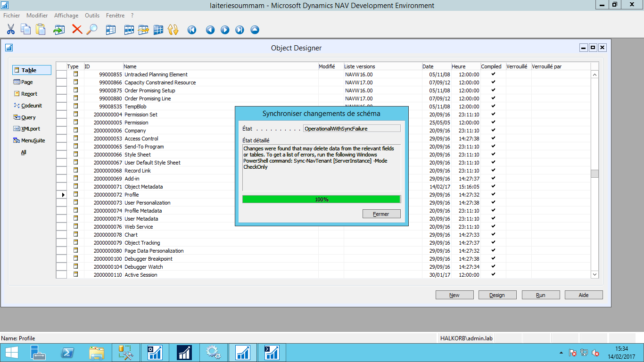The height and width of the screenshot is (362, 644).
Task: Open the Affichage menu
Action: (x=66, y=16)
